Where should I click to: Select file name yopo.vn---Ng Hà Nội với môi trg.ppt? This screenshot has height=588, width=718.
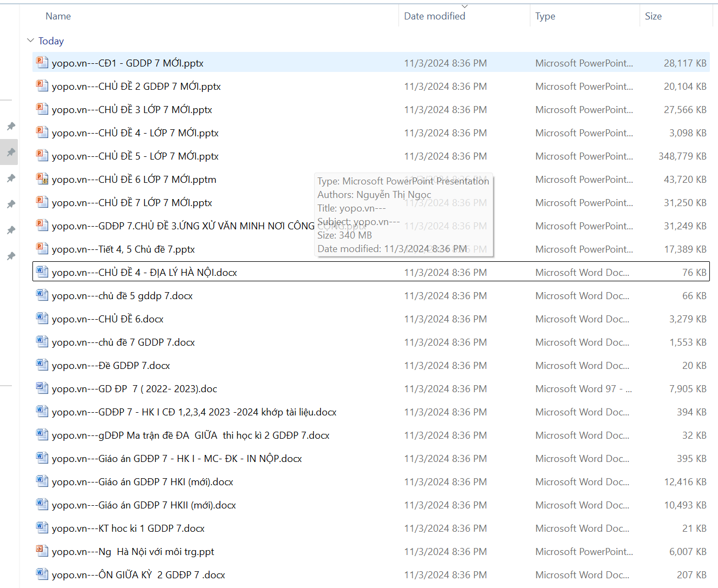(x=133, y=552)
